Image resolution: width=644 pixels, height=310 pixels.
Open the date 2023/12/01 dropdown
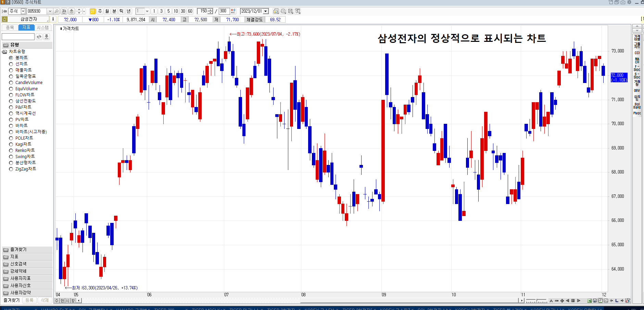point(265,11)
